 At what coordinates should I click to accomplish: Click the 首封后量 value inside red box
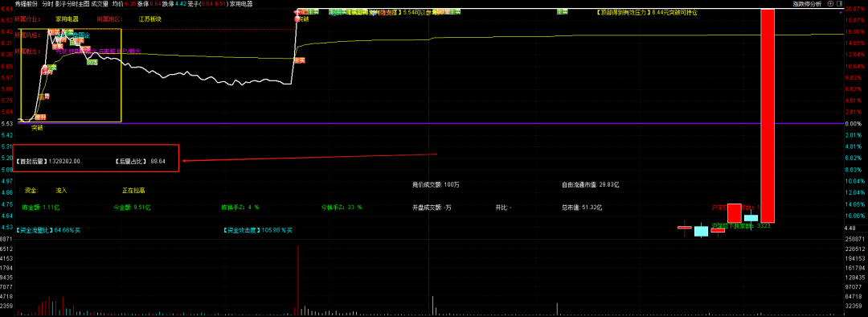point(64,161)
